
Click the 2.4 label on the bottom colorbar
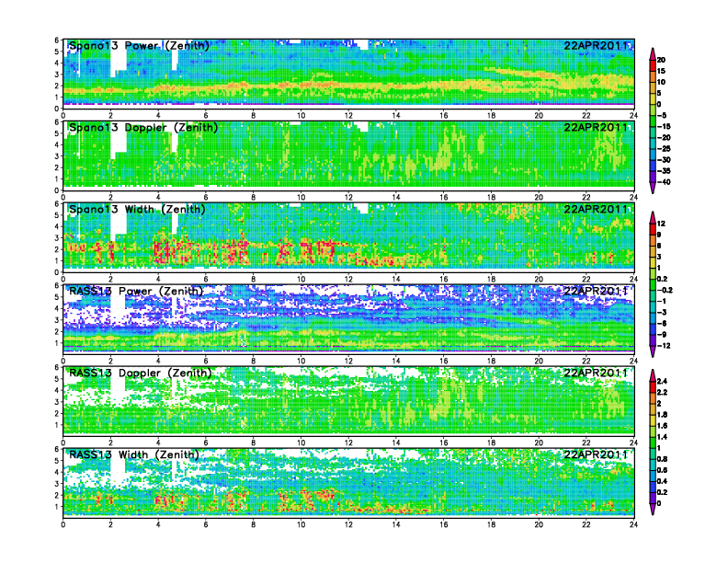(662, 381)
